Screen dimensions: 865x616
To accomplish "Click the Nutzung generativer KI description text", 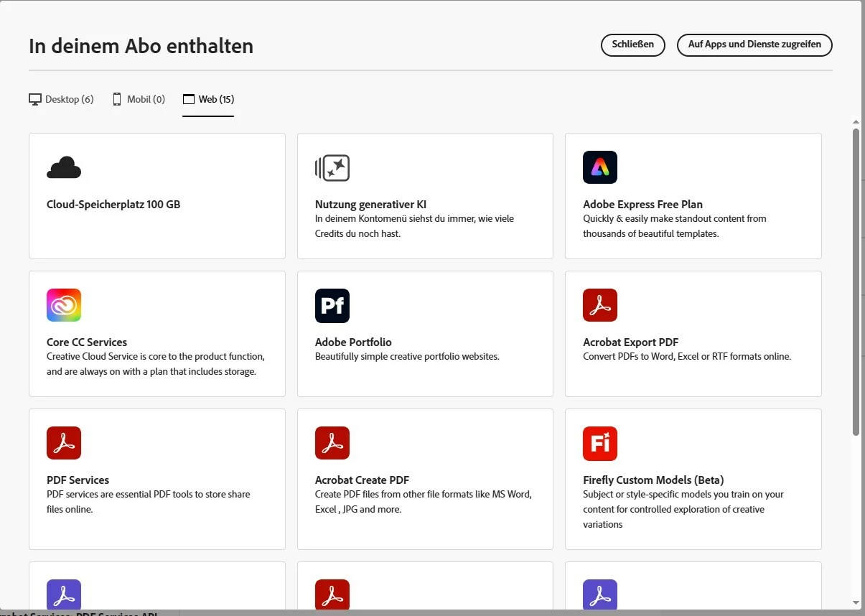I will (x=414, y=226).
